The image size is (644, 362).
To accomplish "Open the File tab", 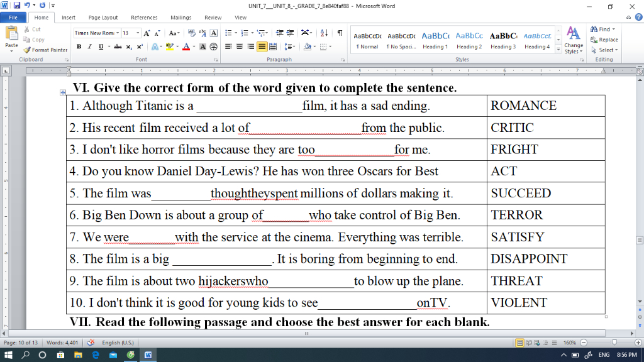I will [13, 18].
